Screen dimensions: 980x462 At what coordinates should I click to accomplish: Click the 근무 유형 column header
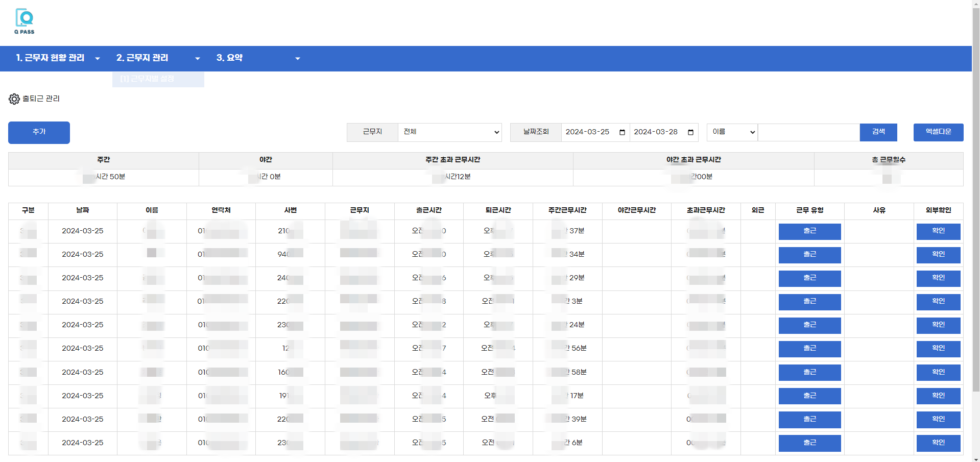point(810,210)
